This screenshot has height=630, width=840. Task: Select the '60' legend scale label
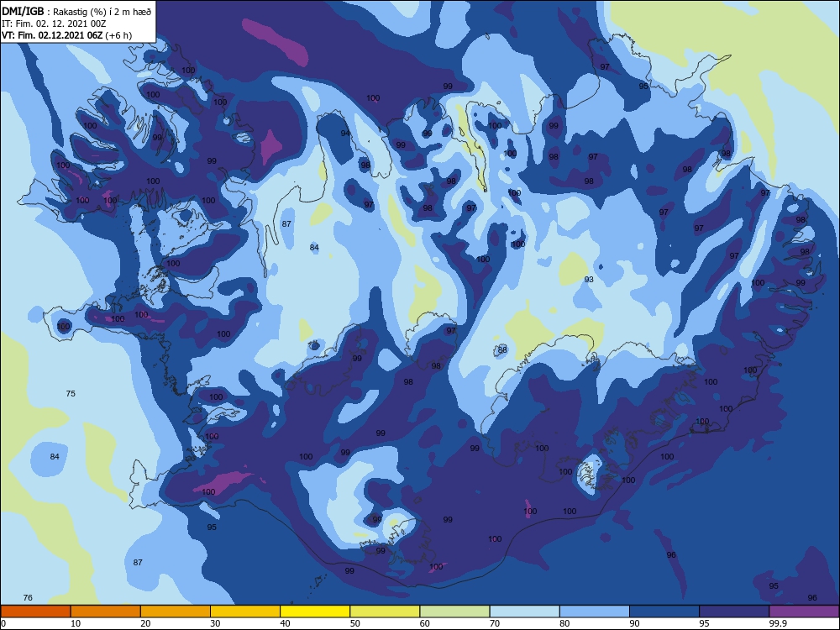tap(425, 623)
